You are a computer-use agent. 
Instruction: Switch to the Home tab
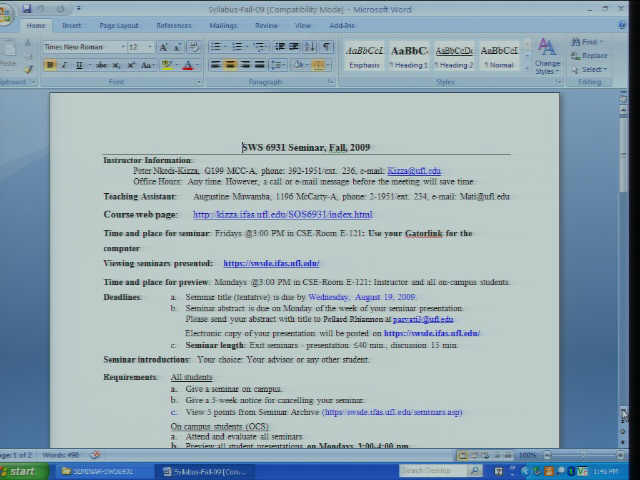[36, 25]
